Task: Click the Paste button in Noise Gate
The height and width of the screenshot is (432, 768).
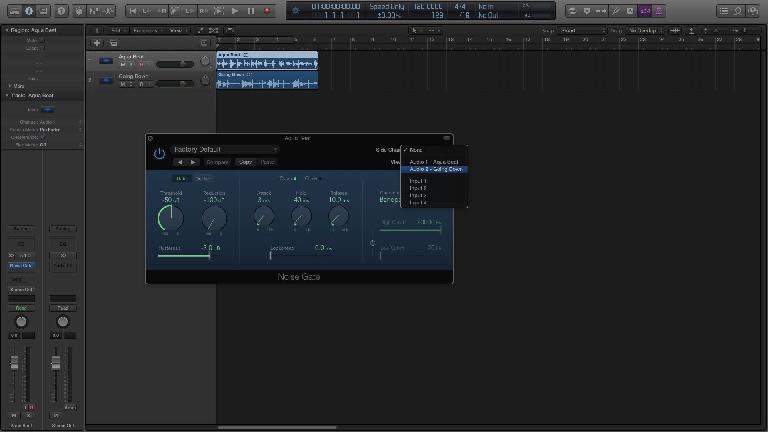Action: (267, 162)
